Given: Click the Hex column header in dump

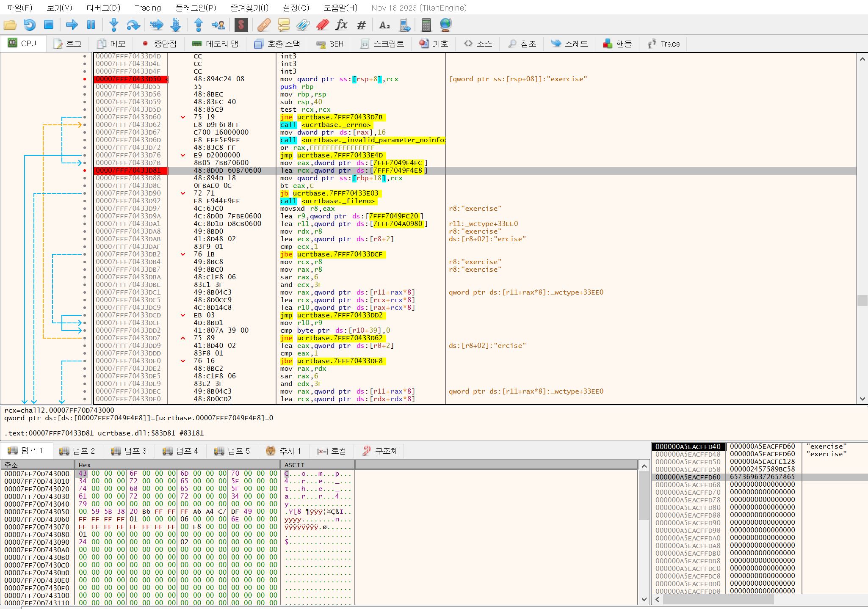Looking at the screenshot, I should 85,465.
